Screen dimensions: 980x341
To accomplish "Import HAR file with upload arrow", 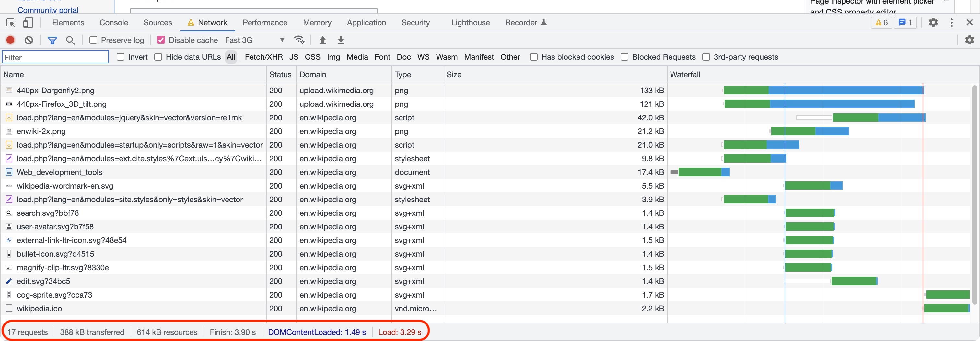I will (x=322, y=40).
